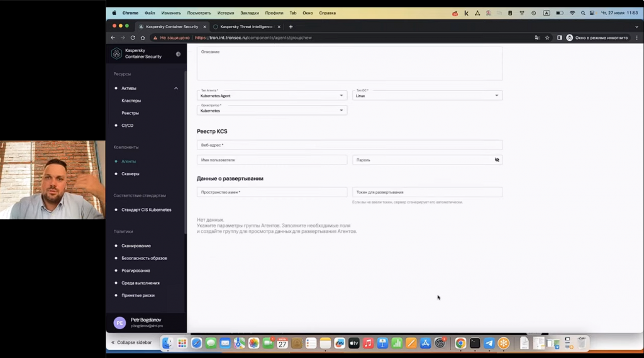Open Terminal from the dock
This screenshot has height=358, width=644.
pos(475,343)
